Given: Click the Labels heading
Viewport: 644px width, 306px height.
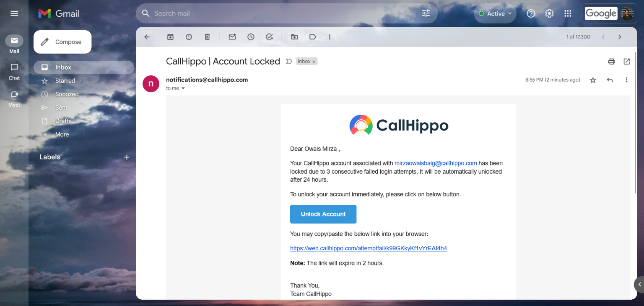Looking at the screenshot, I should (50, 157).
